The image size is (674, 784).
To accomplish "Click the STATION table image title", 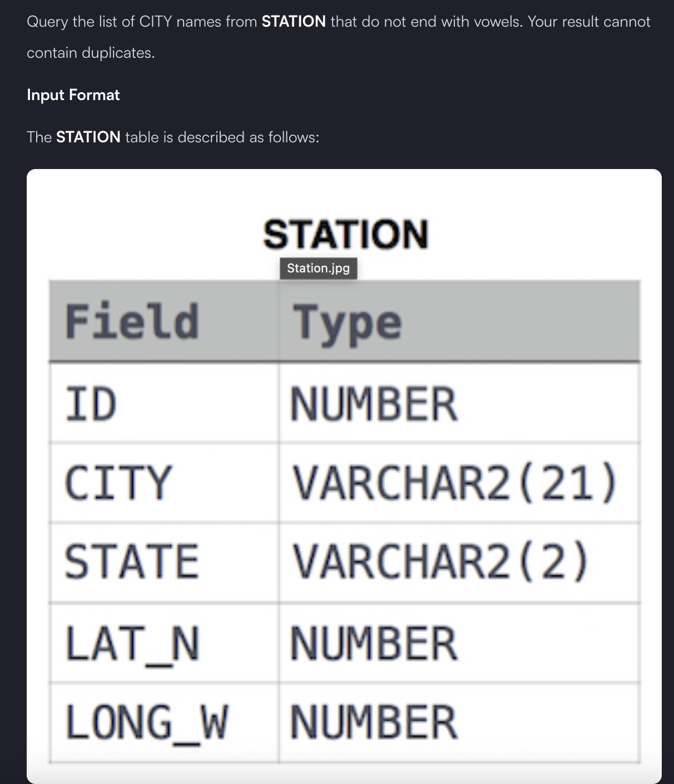I will (346, 234).
